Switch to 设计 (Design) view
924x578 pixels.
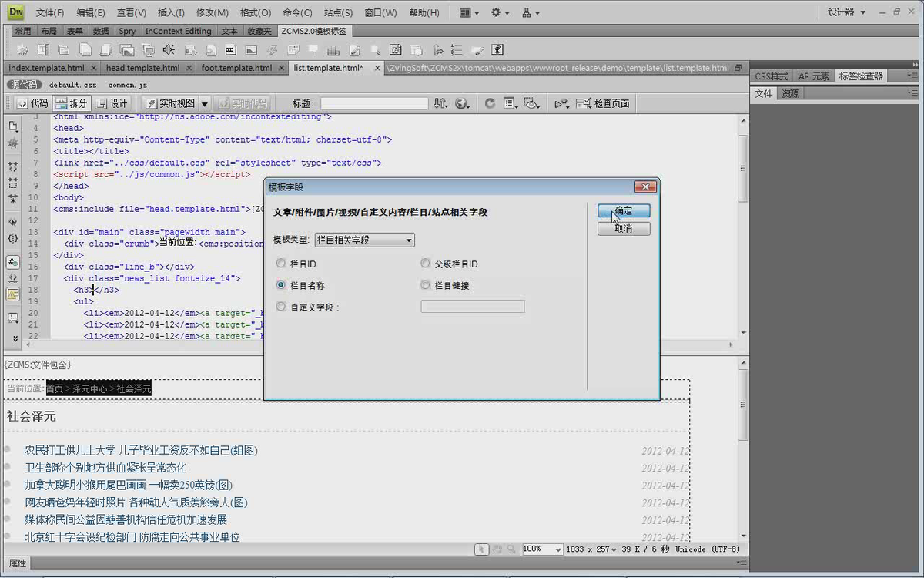(112, 102)
